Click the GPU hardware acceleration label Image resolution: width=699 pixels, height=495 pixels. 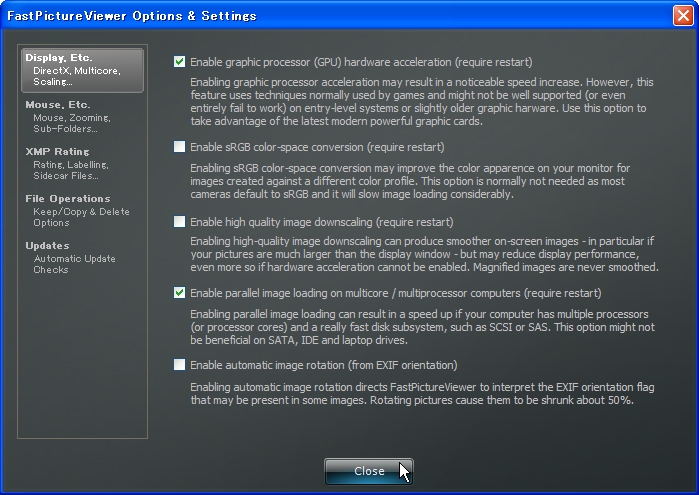[x=361, y=62]
